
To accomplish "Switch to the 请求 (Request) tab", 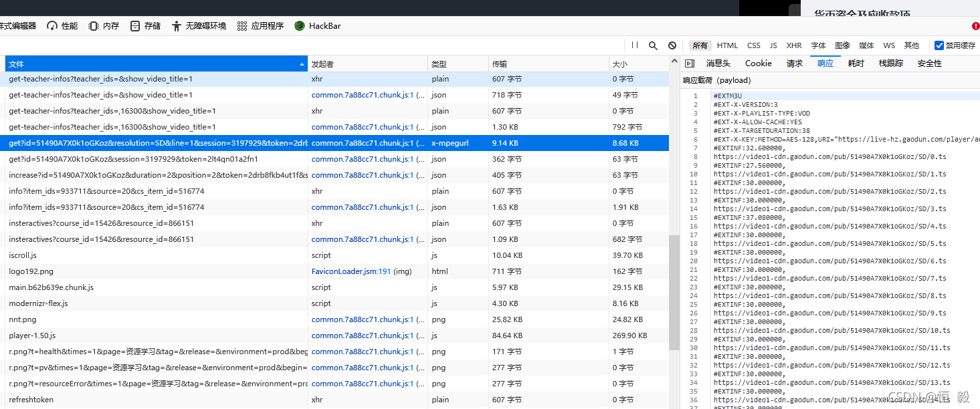I will point(795,63).
